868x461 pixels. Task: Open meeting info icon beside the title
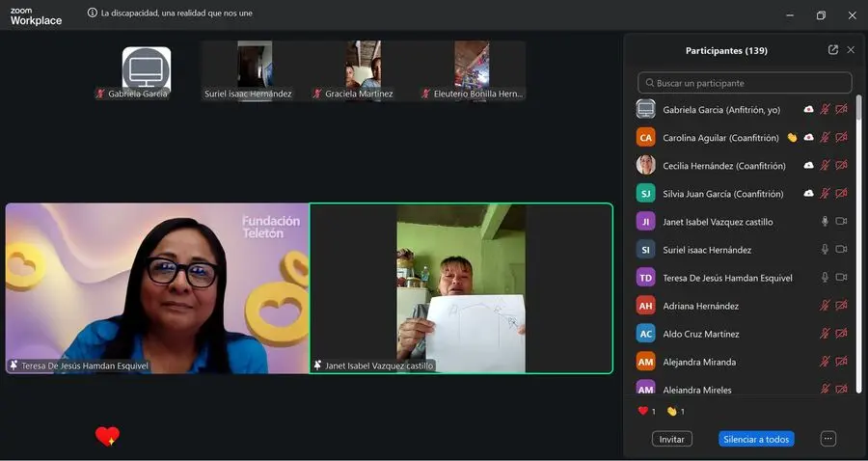[93, 13]
